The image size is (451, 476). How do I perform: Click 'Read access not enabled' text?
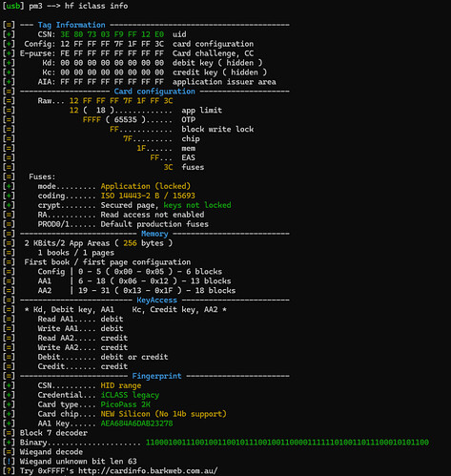point(153,215)
